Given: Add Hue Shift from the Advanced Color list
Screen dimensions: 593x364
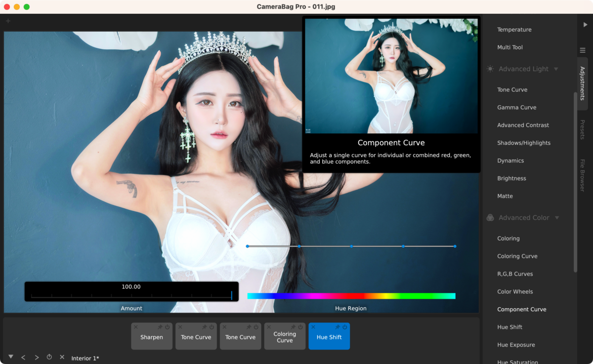Looking at the screenshot, I should (x=510, y=327).
